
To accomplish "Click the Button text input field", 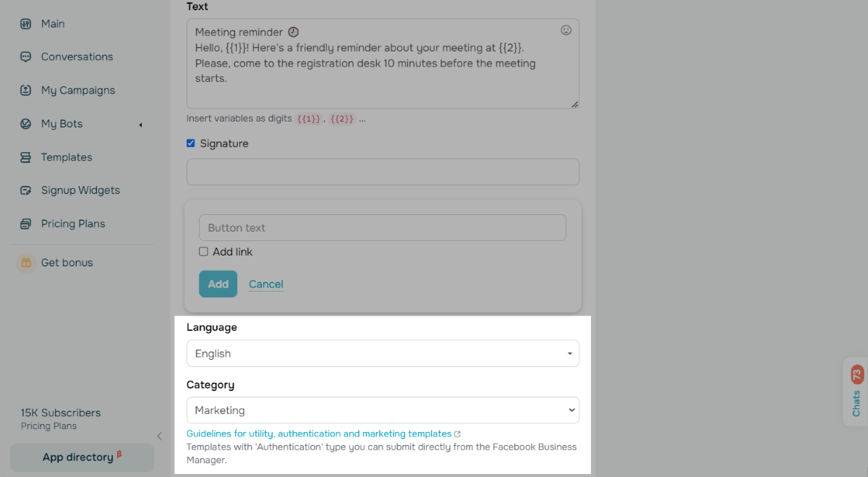I will point(383,227).
